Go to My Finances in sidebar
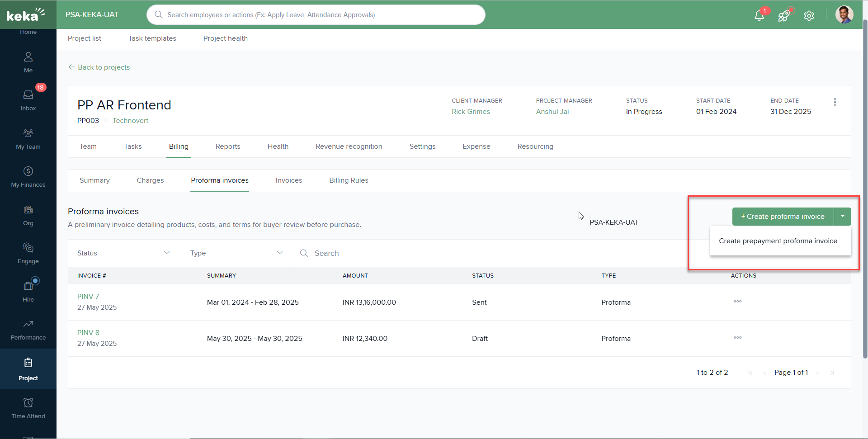Viewport: 868px width, 439px height. tap(28, 176)
